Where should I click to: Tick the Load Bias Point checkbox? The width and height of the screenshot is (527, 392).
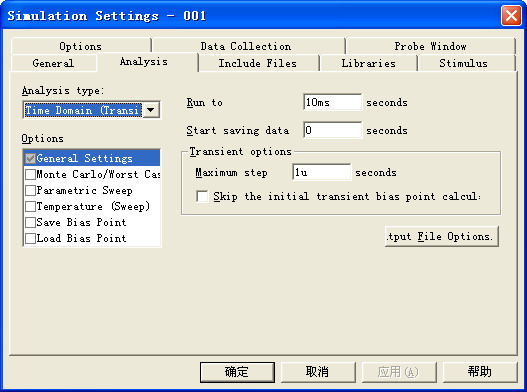[31, 238]
